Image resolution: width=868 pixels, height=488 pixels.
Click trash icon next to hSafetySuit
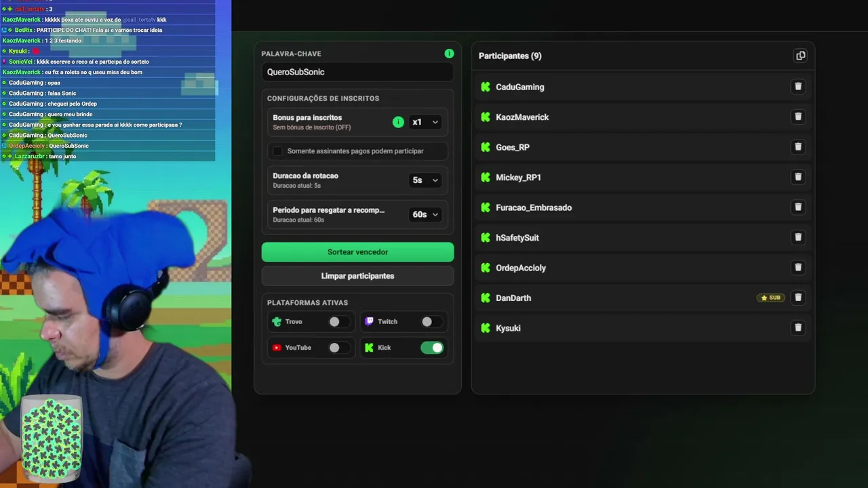coord(798,237)
